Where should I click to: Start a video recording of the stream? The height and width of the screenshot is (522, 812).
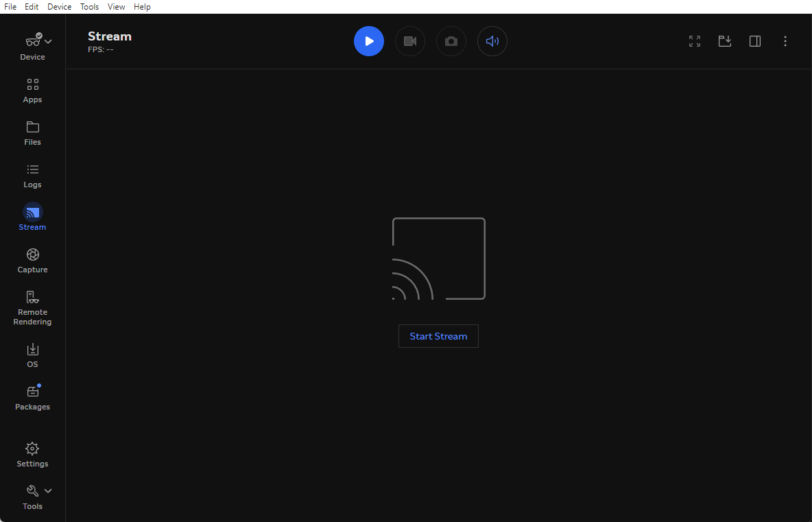click(x=409, y=41)
